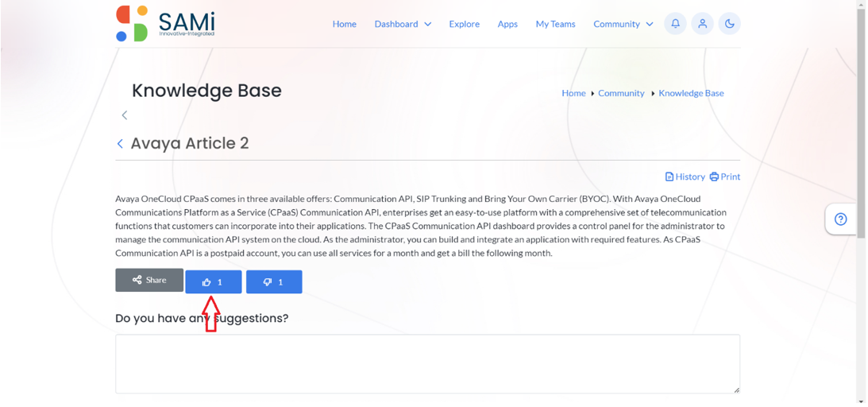The width and height of the screenshot is (868, 407).
Task: Go to Home in navigation bar
Action: pyautogui.click(x=345, y=24)
